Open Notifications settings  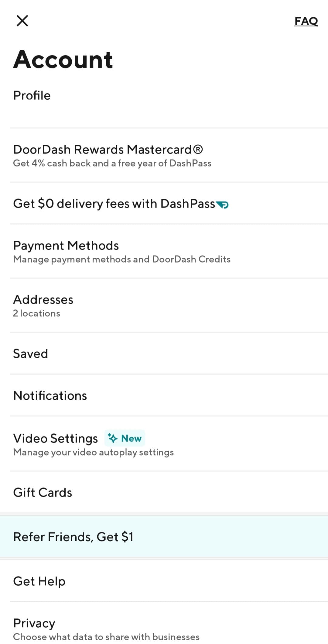pyautogui.click(x=164, y=395)
